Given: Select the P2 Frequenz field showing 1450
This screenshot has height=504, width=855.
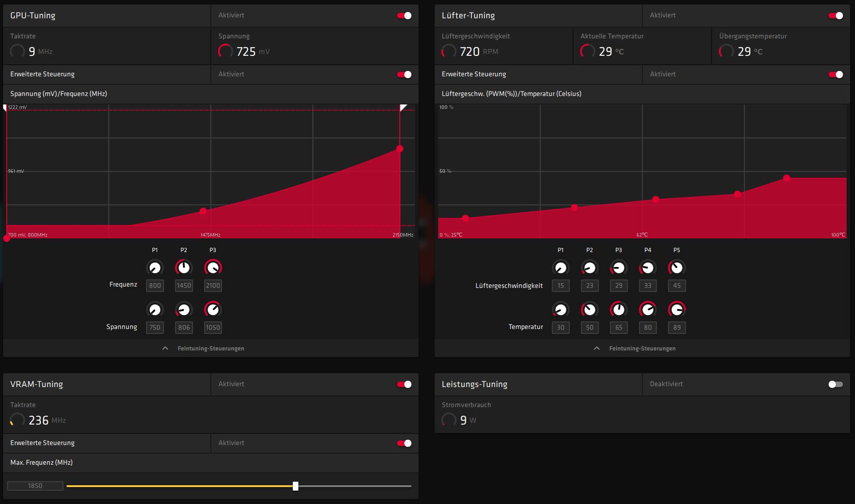Looking at the screenshot, I should click(184, 286).
